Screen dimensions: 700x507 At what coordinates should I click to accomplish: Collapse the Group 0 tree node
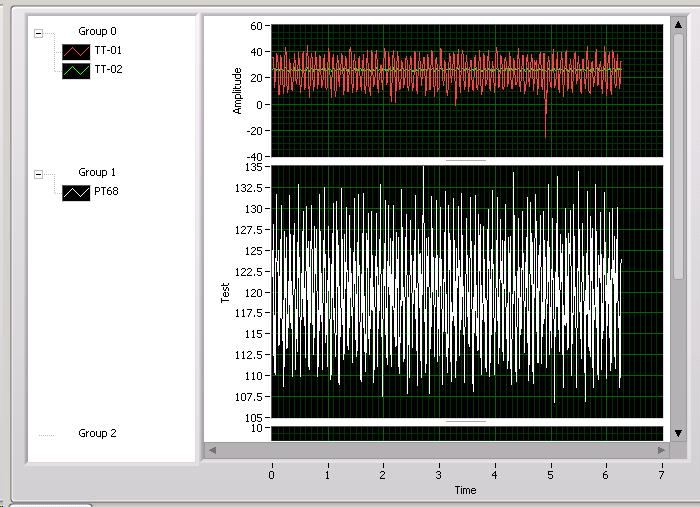tap(39, 32)
